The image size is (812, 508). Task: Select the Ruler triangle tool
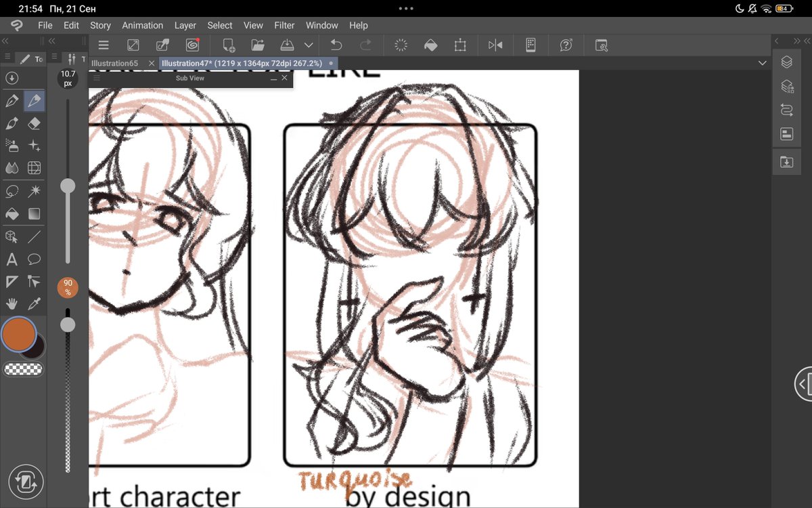(12, 281)
